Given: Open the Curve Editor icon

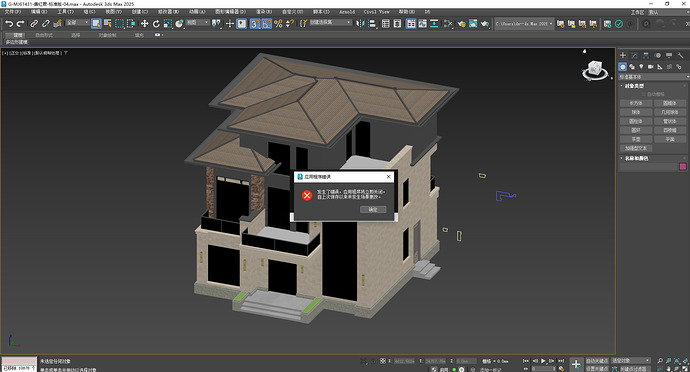Looking at the screenshot, I should tap(423, 24).
